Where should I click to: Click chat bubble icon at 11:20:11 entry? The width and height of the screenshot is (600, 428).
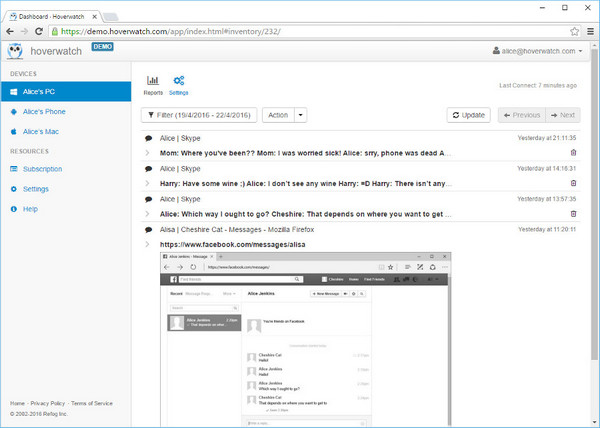coord(148,230)
